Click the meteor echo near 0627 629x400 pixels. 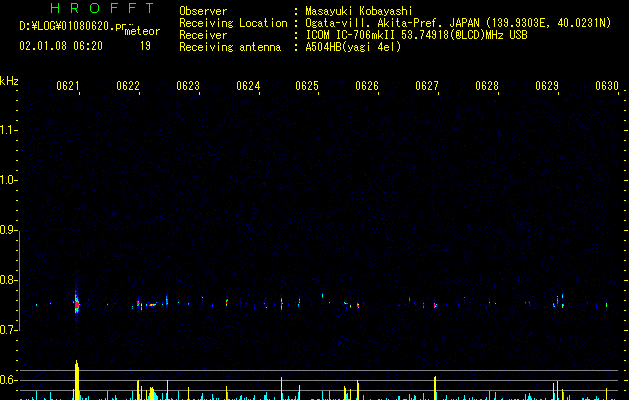click(435, 305)
